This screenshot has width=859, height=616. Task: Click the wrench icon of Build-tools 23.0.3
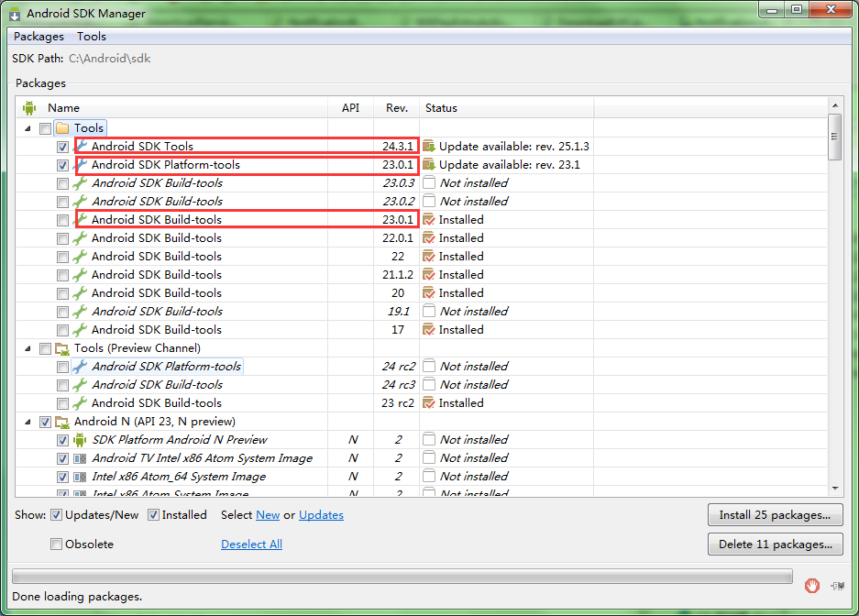click(80, 183)
